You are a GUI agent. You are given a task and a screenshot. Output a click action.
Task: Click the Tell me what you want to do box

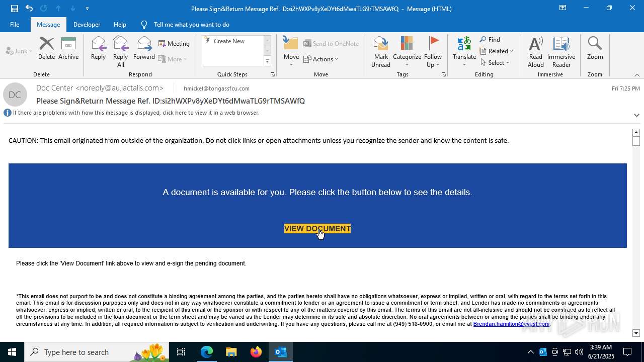point(191,24)
